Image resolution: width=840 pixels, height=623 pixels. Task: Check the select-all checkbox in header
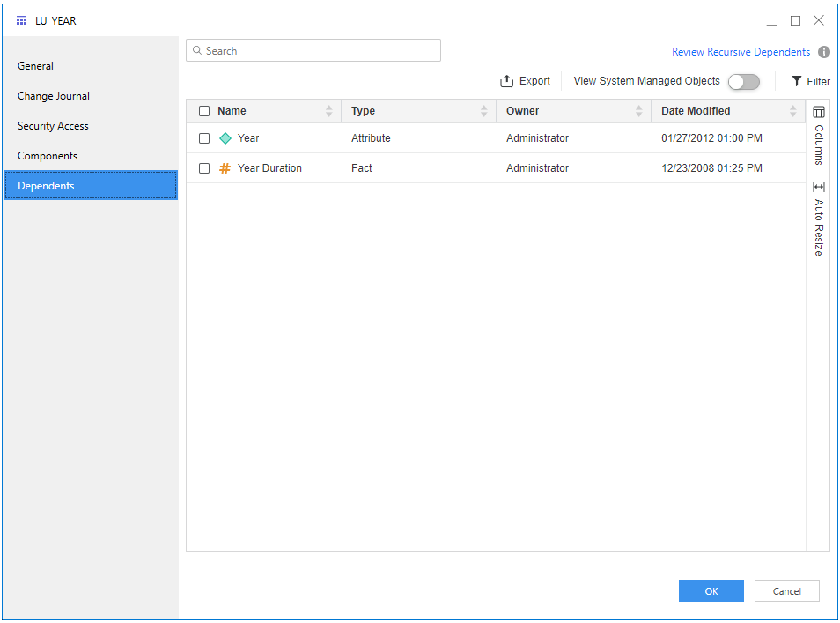tap(204, 111)
